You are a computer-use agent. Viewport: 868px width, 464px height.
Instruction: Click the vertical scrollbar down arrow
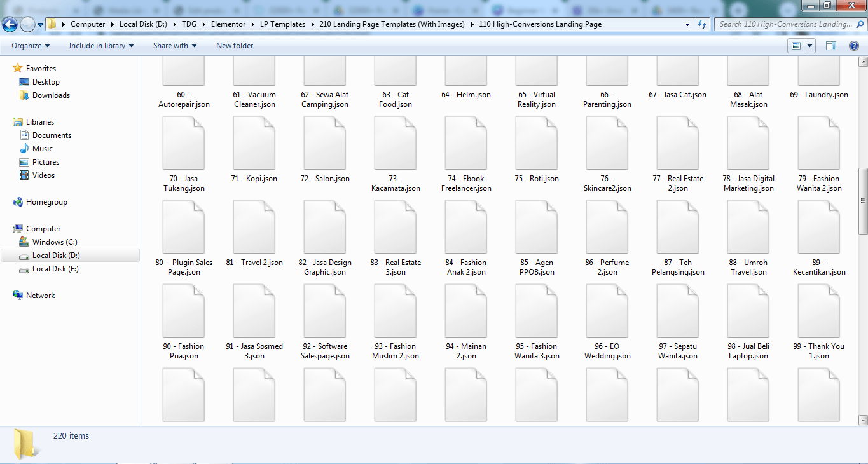coord(863,420)
